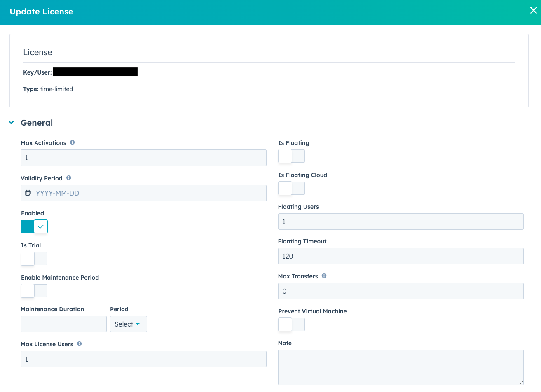
Task: Click into the Maintenance Duration field
Action: (63, 324)
